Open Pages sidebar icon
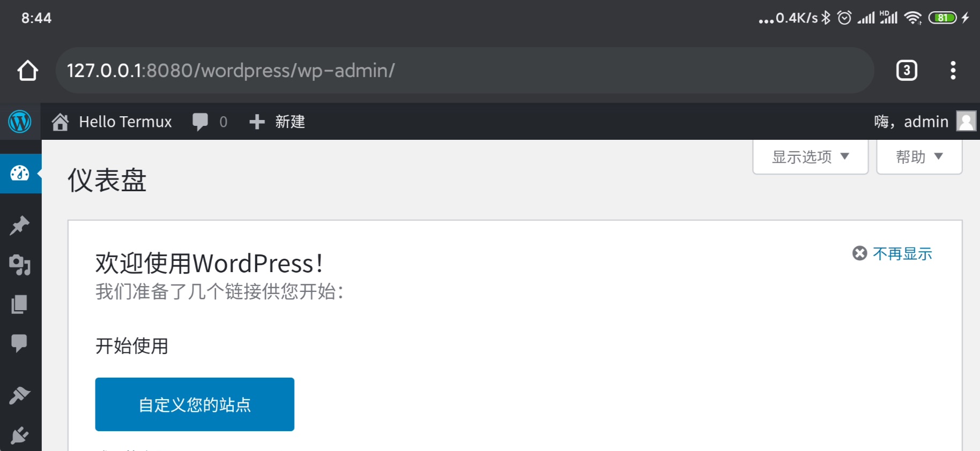 (x=20, y=304)
